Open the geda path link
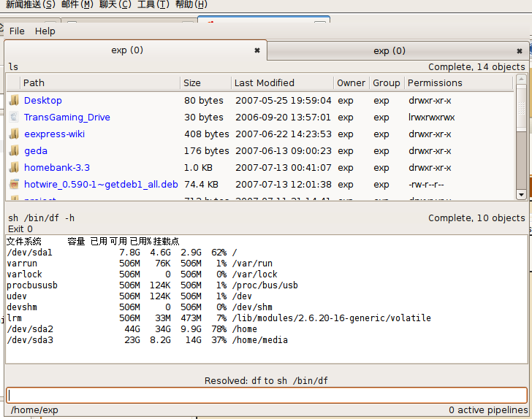532x419 pixels. click(36, 151)
